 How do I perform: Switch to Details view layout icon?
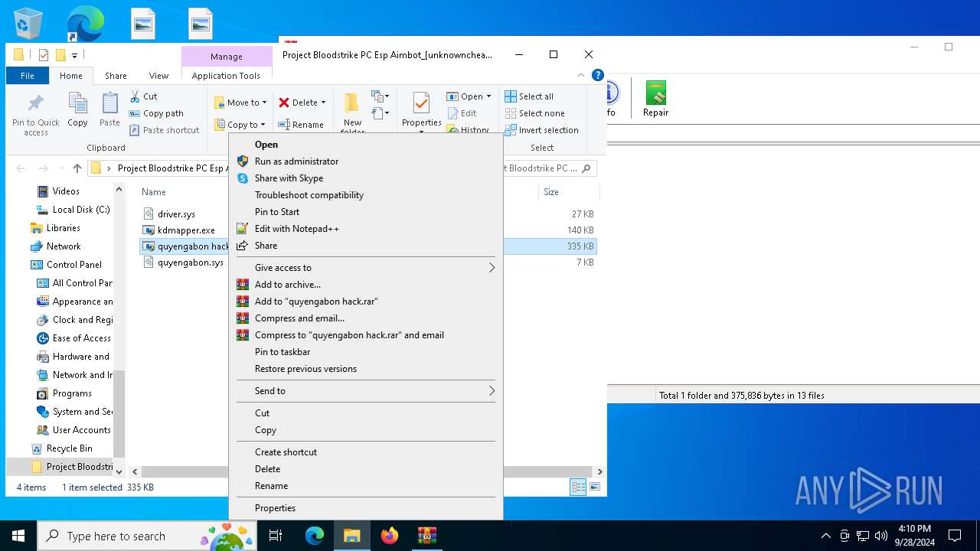578,487
